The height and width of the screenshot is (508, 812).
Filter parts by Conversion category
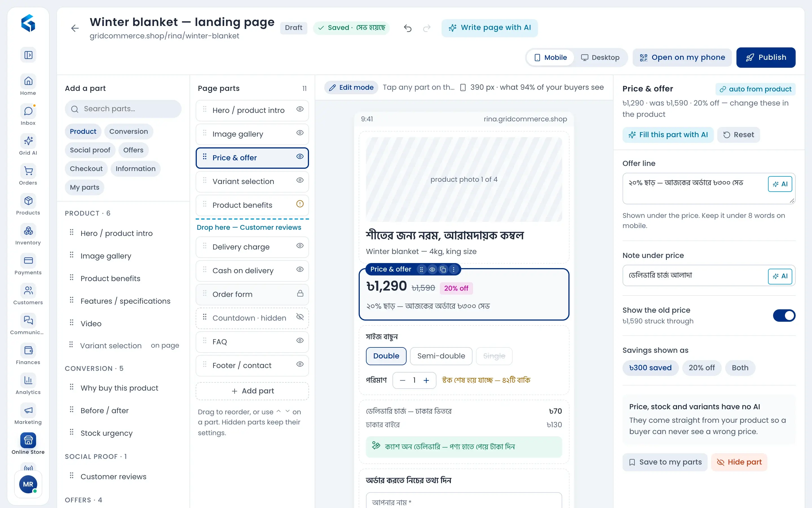pos(129,131)
